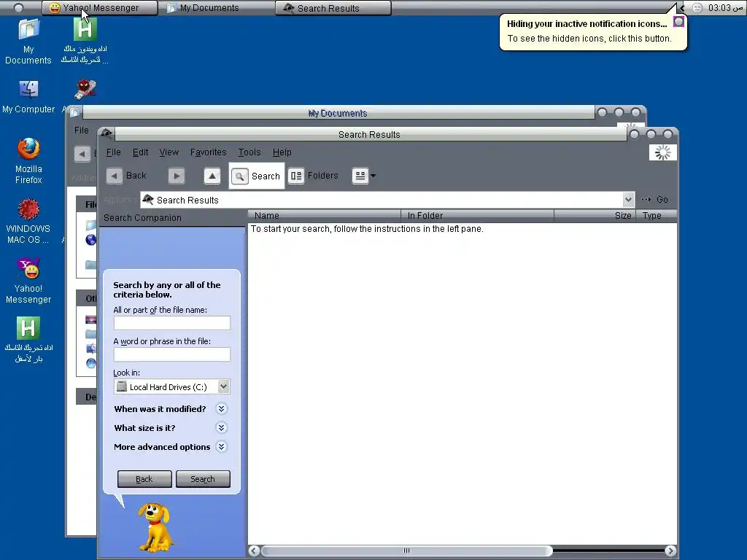Open the Help menu
Viewport: 747px width, 560px height.
pyautogui.click(x=282, y=152)
